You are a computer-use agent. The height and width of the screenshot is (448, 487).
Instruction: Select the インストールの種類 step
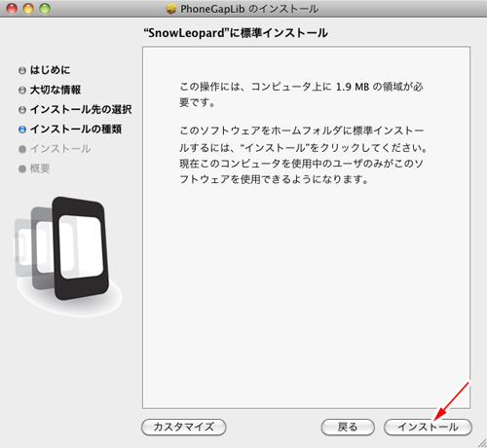point(76,130)
